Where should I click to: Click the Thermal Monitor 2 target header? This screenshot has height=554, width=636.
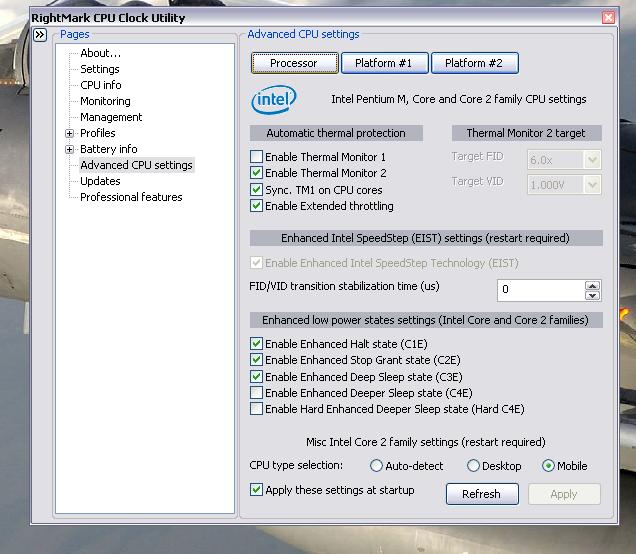coord(526,133)
